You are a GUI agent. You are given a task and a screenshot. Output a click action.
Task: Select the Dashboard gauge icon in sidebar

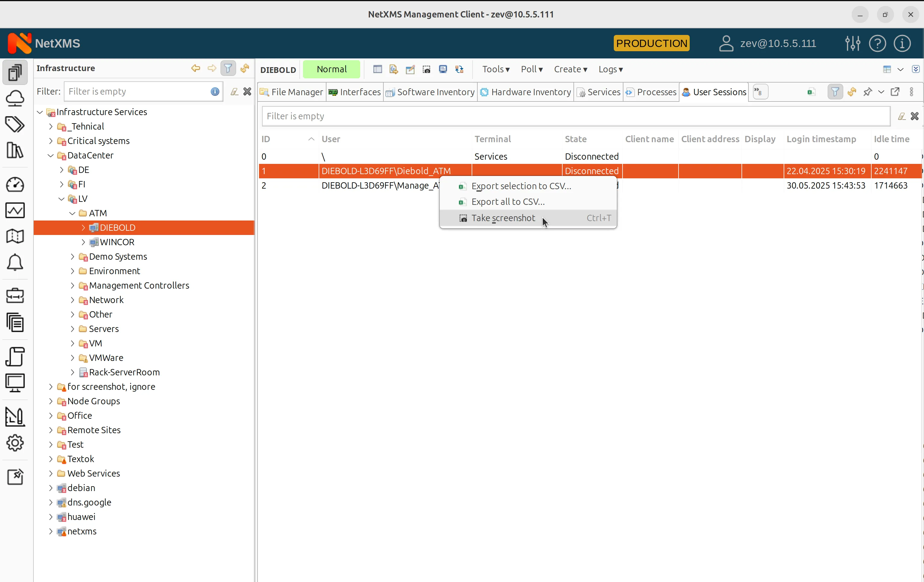point(15,185)
